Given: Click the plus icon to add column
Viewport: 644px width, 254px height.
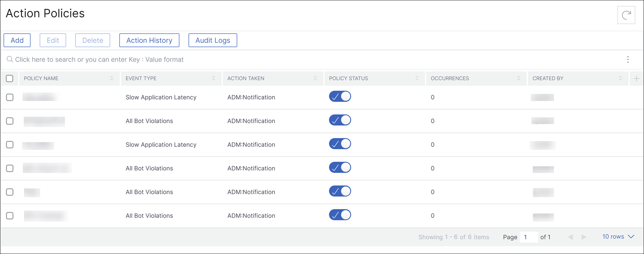Looking at the screenshot, I should coord(636,78).
